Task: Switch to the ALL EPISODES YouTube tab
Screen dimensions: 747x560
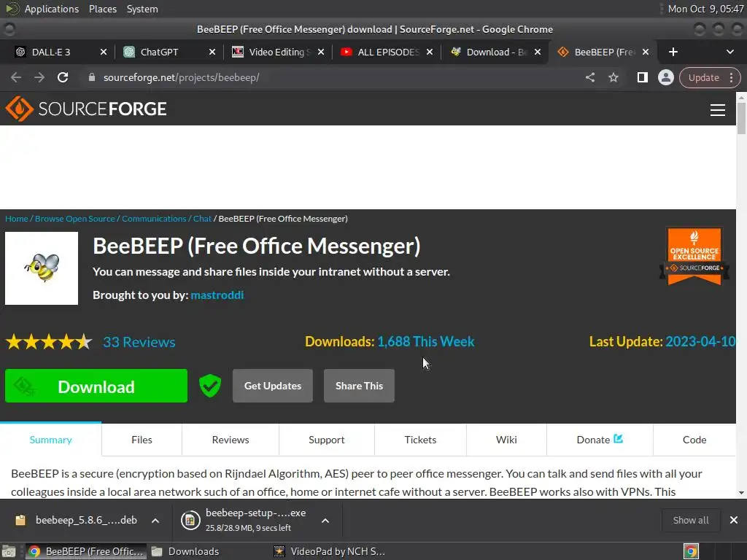Action: [388, 52]
